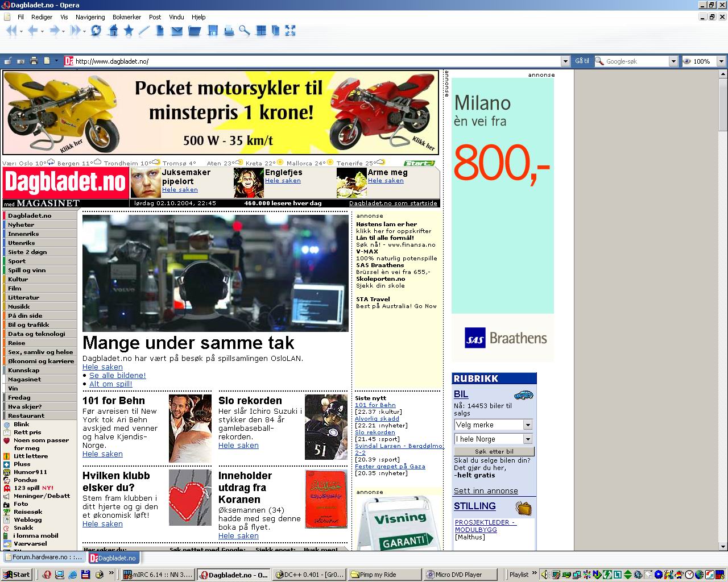728x582 pixels.
Task: Click the Gå til button
Action: pyautogui.click(x=582, y=61)
